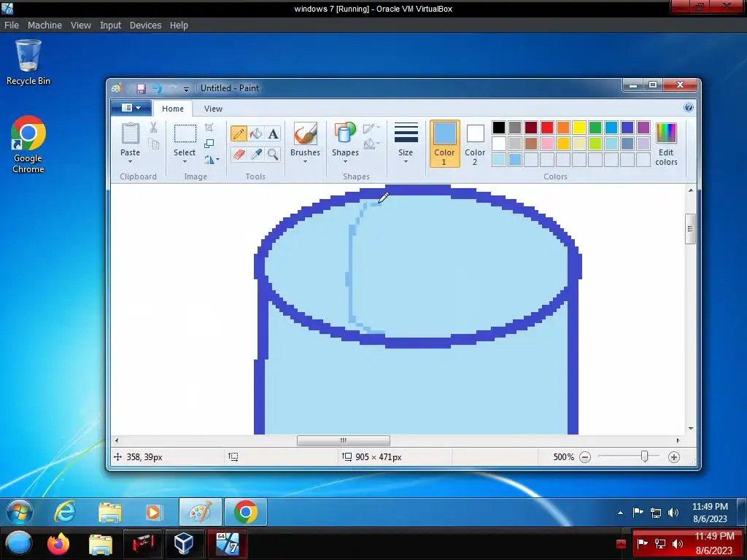This screenshot has height=560, width=747.
Task: Pick the black color swatch
Action: [x=499, y=127]
